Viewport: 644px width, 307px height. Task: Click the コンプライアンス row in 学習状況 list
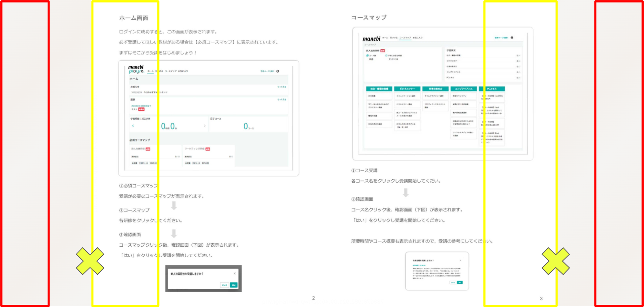[x=483, y=72]
